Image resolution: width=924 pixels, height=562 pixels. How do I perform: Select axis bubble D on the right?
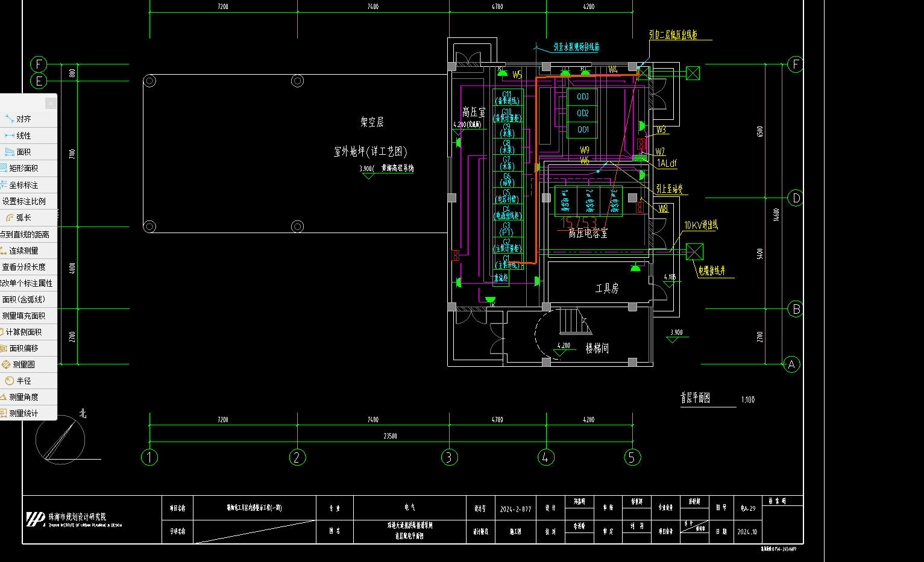coord(796,198)
